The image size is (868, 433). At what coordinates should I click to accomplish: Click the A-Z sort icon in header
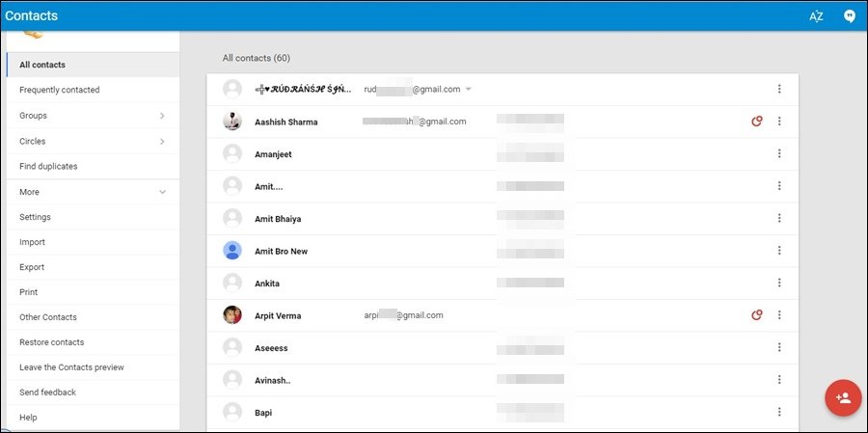[x=816, y=16]
